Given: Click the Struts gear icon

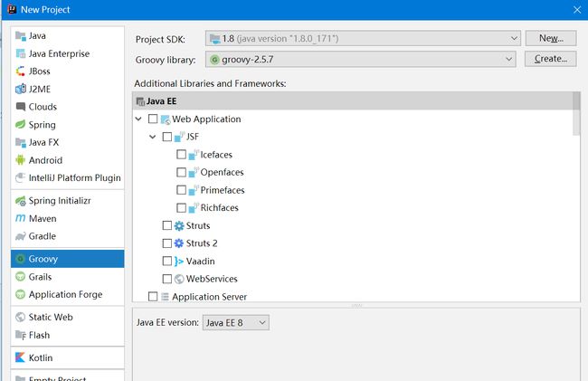Looking at the screenshot, I should coord(179,225).
